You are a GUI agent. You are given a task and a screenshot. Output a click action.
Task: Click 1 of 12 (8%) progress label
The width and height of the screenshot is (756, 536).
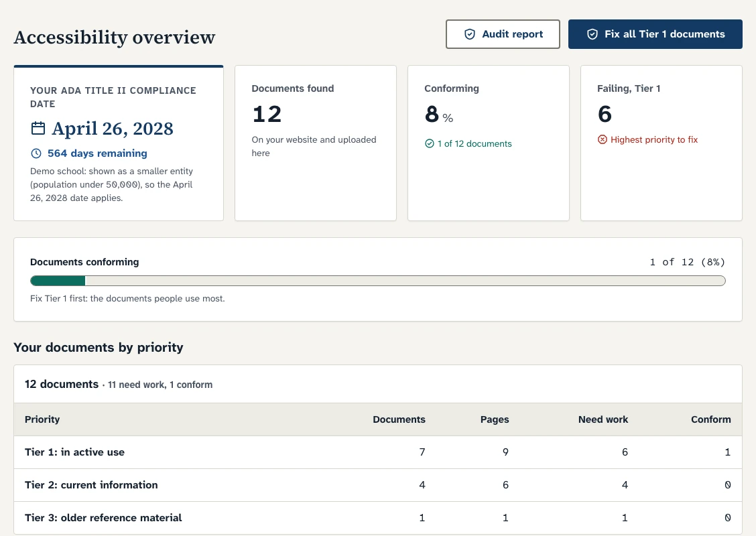click(x=687, y=262)
